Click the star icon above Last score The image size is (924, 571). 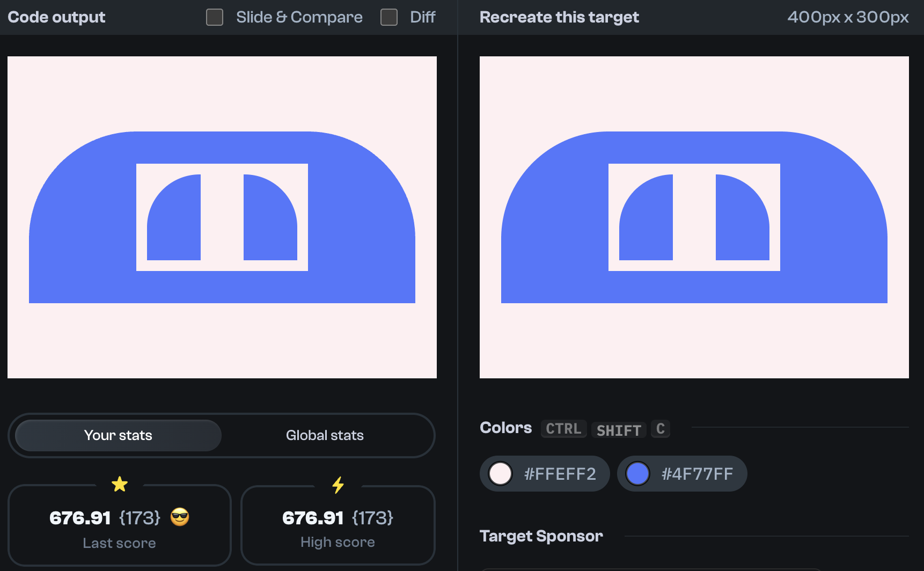tap(119, 484)
